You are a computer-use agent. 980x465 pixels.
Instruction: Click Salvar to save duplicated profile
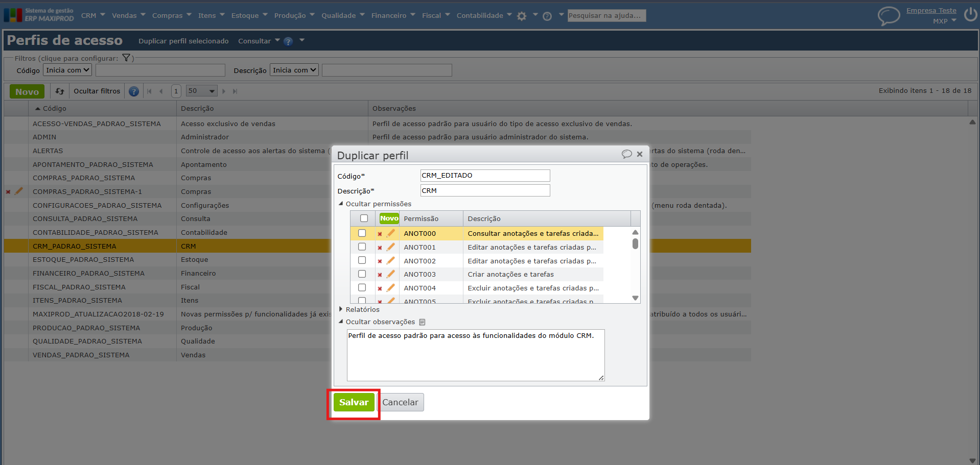(354, 402)
